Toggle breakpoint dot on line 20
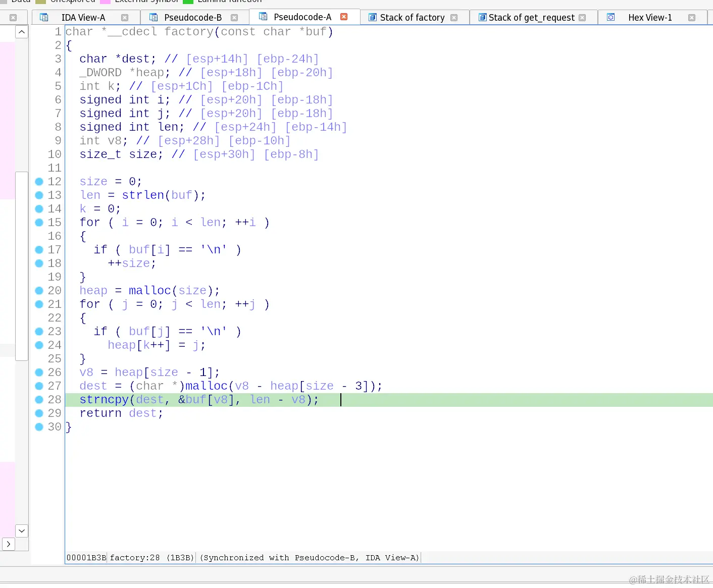 click(39, 291)
